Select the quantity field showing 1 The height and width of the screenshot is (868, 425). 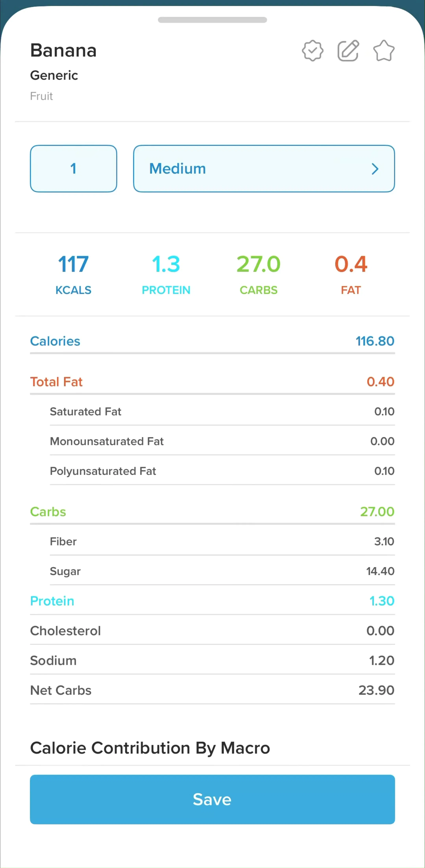point(73,169)
